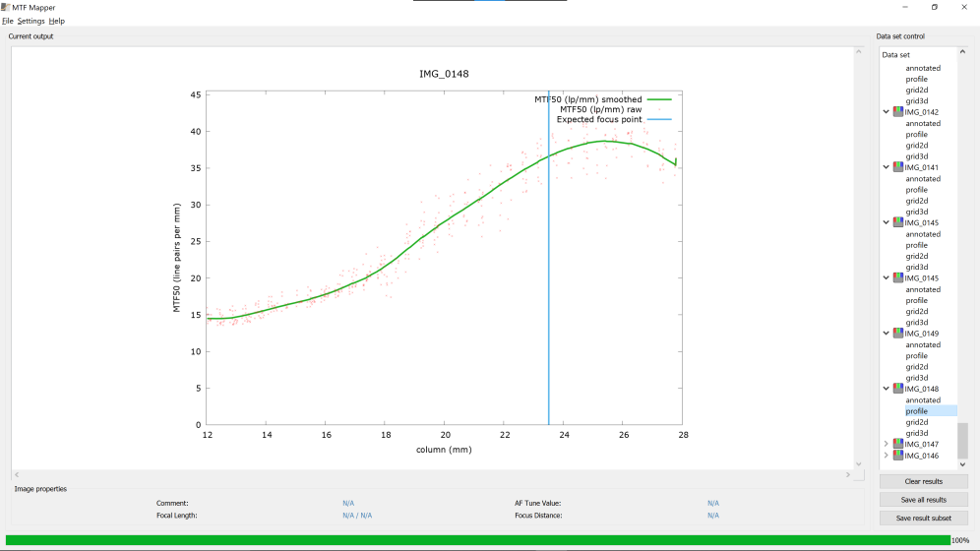980x551 pixels.
Task: Click the AF Tune Value N/A value
Action: pos(713,504)
